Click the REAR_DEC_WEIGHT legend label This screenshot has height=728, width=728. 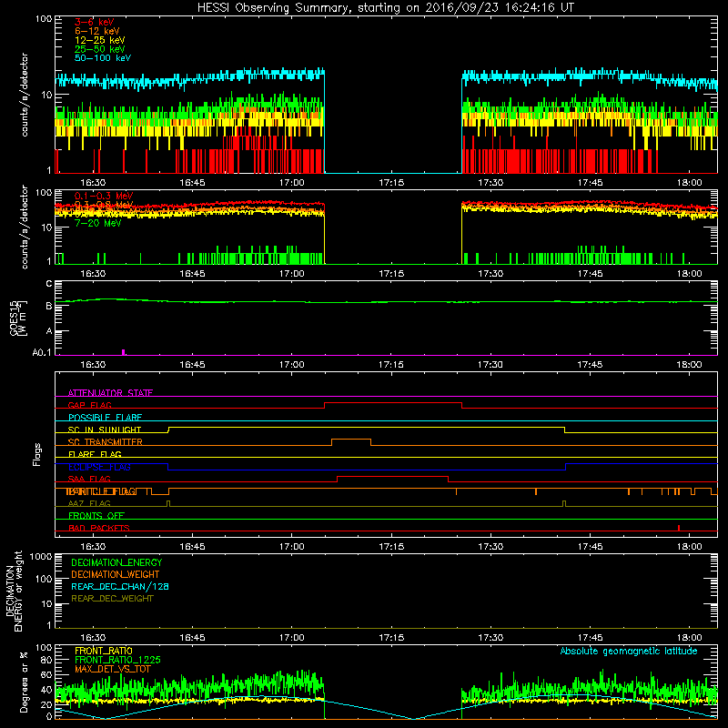pos(112,599)
